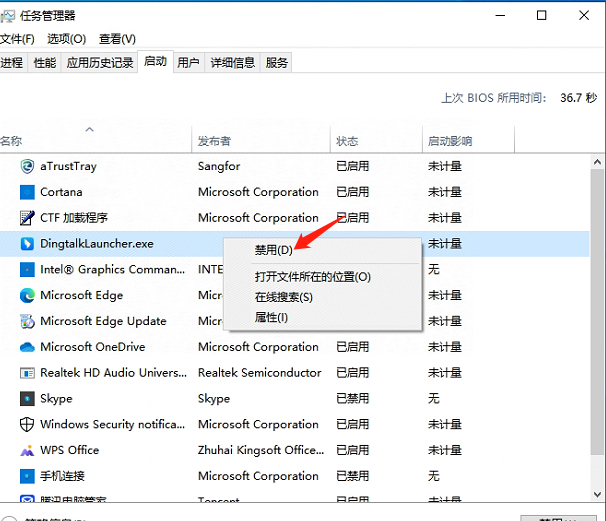Screen dimensions: 606x521
Task: Click the Intel Graphics Command icon
Action: (27, 270)
